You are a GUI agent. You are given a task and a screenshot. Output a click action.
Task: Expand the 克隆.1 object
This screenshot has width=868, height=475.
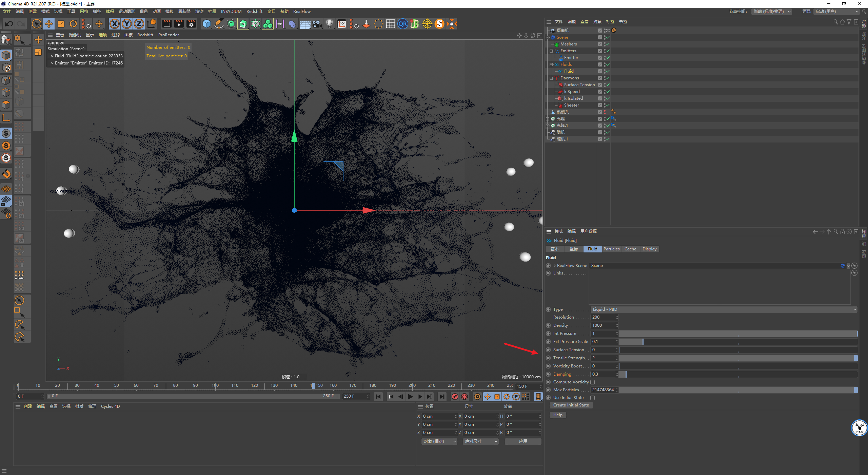(x=548, y=126)
